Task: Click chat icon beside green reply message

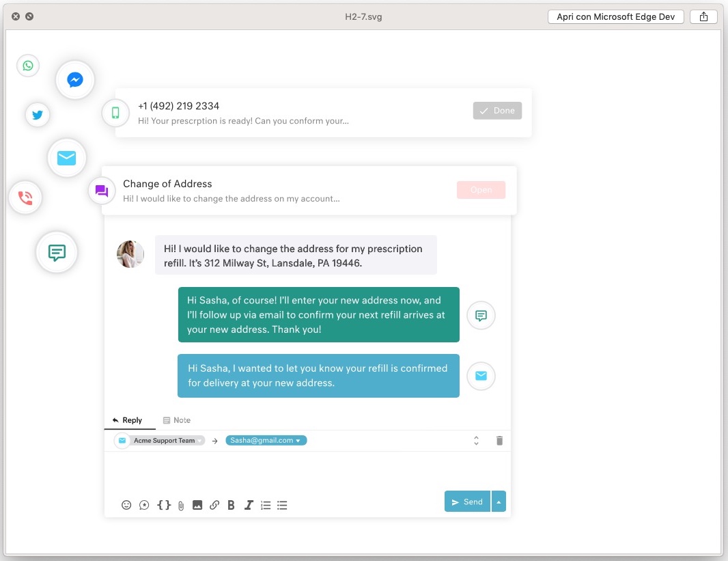Action: tap(481, 316)
